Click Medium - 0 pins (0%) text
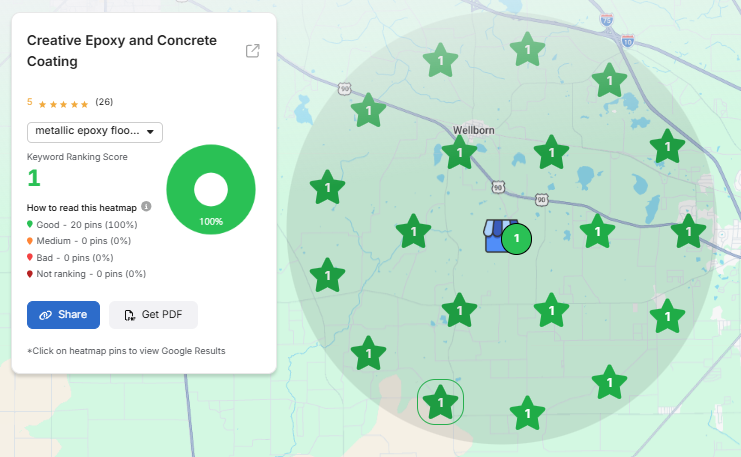The height and width of the screenshot is (457, 741). 84,241
